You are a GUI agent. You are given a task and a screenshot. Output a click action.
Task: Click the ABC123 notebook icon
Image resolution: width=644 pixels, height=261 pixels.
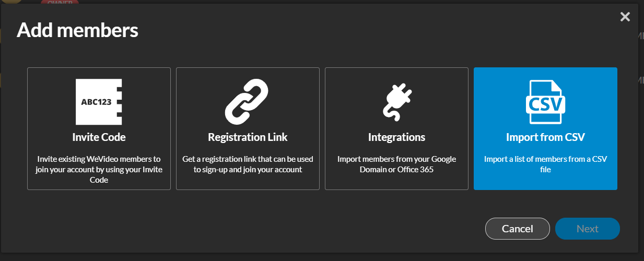click(99, 102)
